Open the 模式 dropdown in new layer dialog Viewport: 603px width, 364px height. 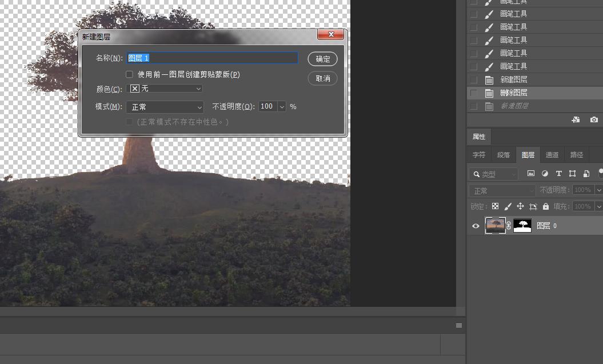coord(165,107)
